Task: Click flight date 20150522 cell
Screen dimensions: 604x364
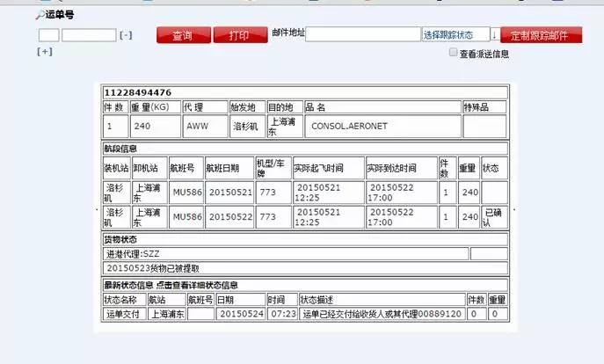Action: point(229,217)
